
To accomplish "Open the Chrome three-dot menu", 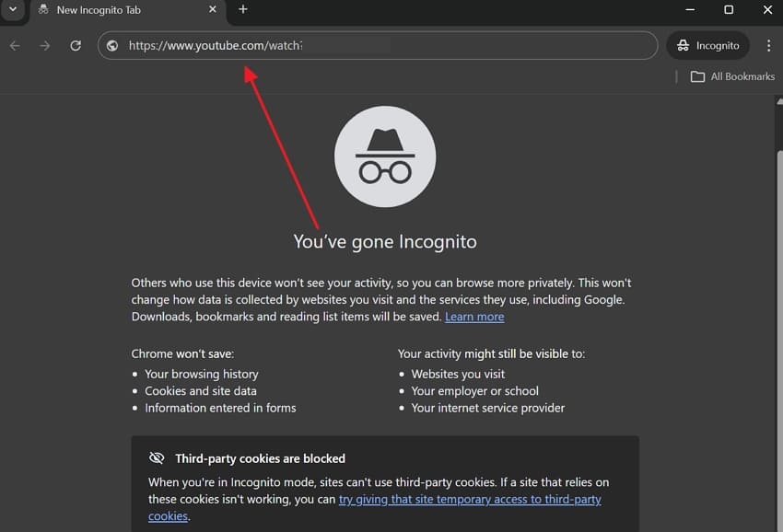I will click(x=769, y=44).
